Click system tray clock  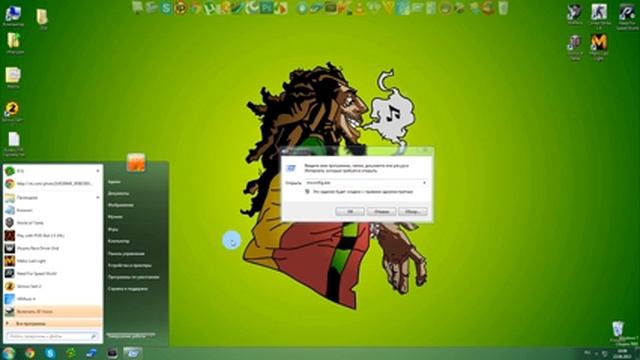tap(623, 353)
